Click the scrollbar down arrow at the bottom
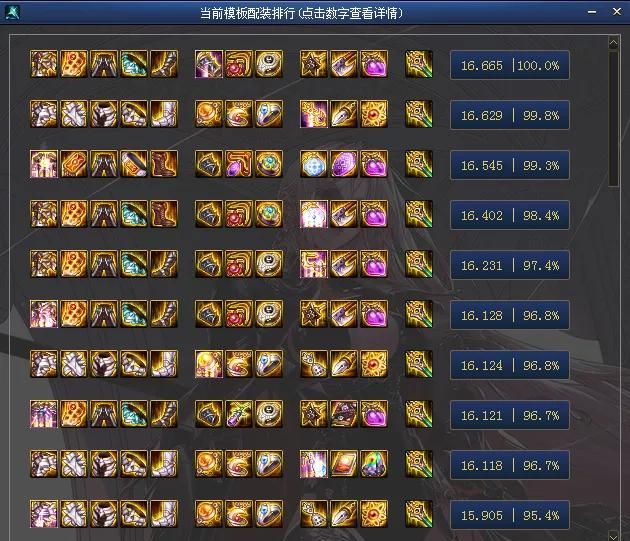Screen dimensions: 630x541 pos(614,536)
